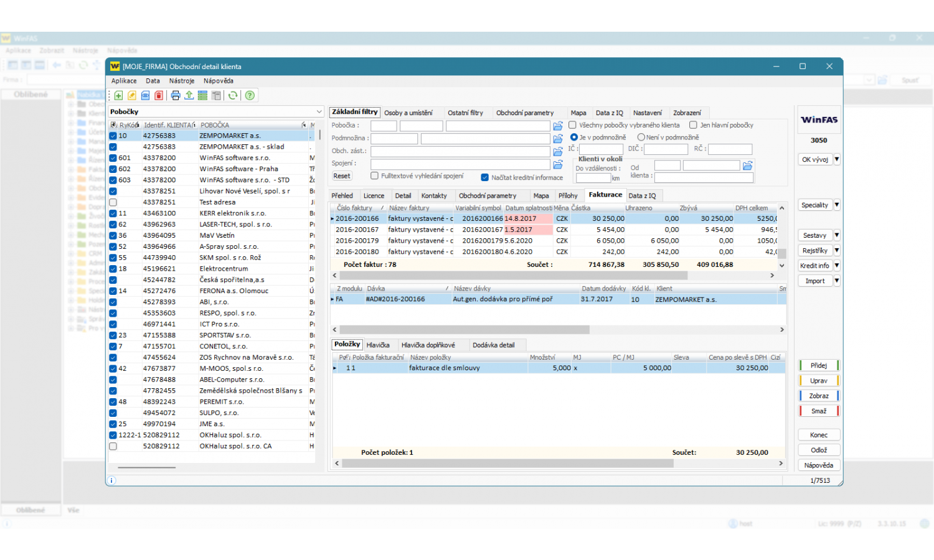
Task: Click the yellow edit record pencil icon
Action: (132, 96)
